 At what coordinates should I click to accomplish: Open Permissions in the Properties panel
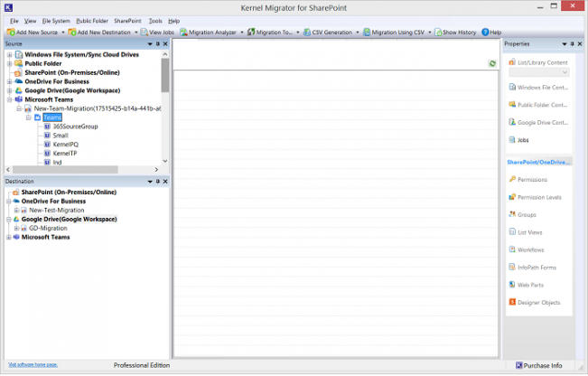point(532,179)
